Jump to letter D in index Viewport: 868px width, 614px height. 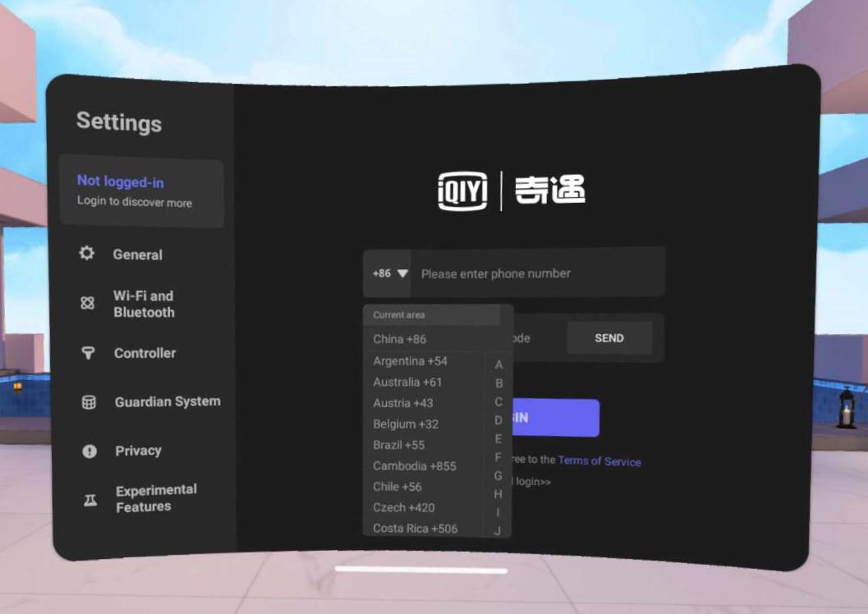[498, 420]
